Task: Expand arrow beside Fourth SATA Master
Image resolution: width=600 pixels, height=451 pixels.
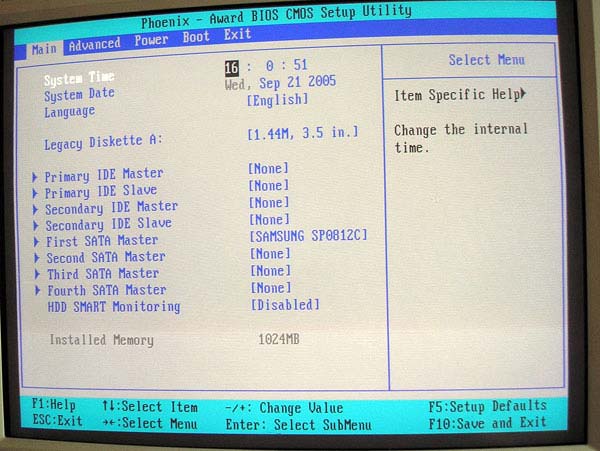Action: tap(38, 291)
